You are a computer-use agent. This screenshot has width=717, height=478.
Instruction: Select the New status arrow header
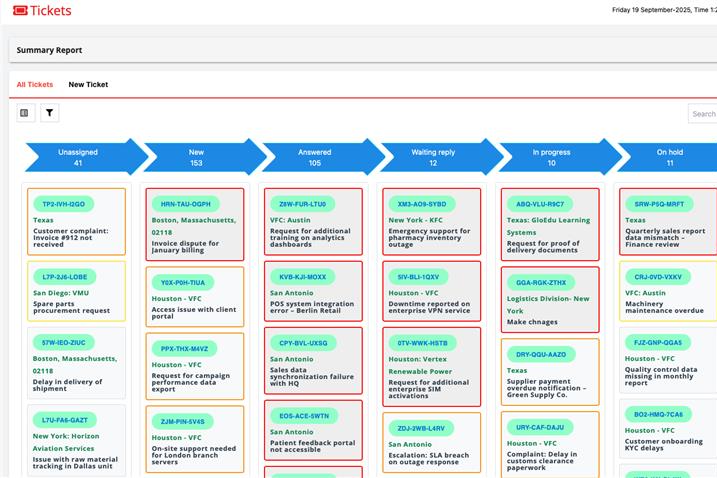196,157
